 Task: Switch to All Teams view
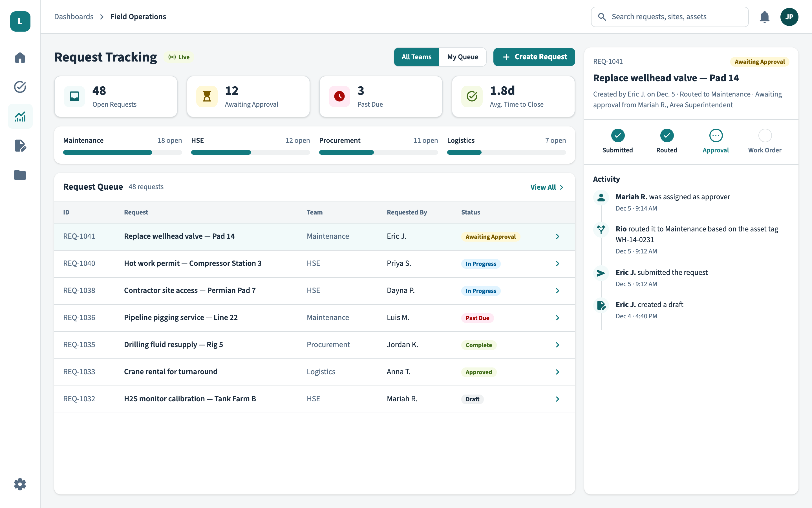tap(416, 57)
